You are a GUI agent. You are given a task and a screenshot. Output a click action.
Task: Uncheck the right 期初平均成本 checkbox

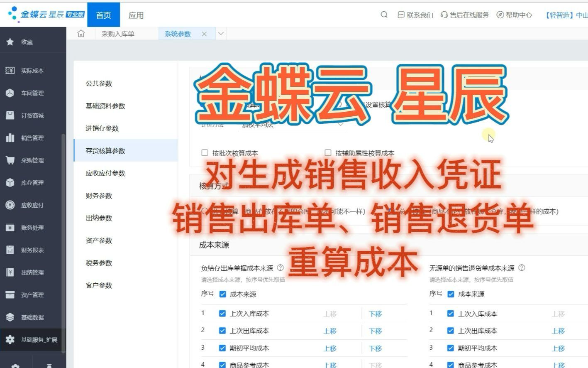pyautogui.click(x=451, y=348)
